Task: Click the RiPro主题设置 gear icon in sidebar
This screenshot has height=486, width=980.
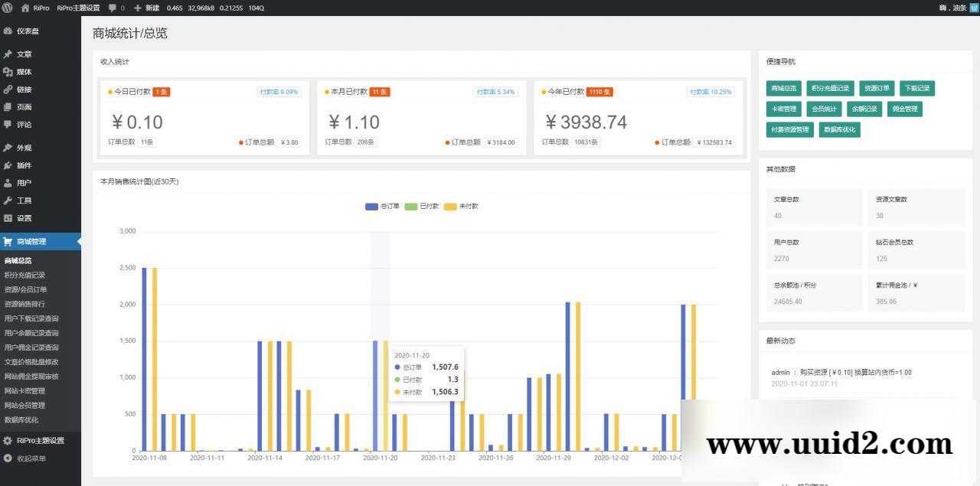Action: pos(8,441)
